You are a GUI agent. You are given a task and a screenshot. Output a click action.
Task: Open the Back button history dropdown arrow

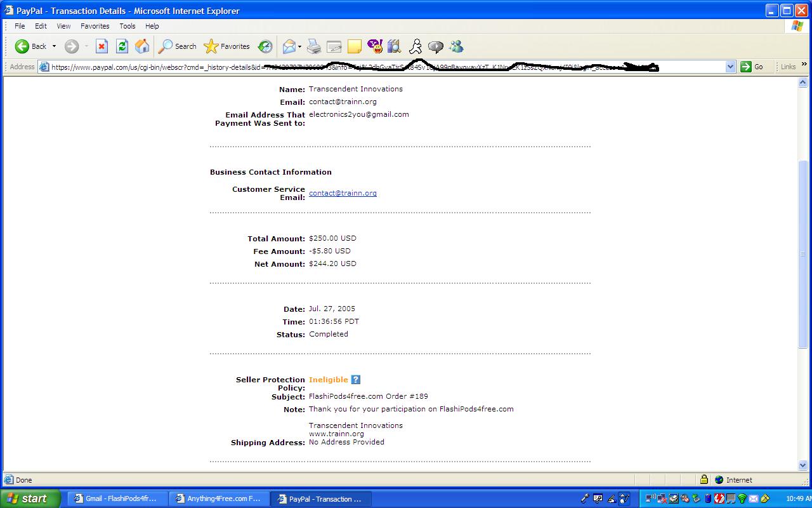pyautogui.click(x=54, y=46)
